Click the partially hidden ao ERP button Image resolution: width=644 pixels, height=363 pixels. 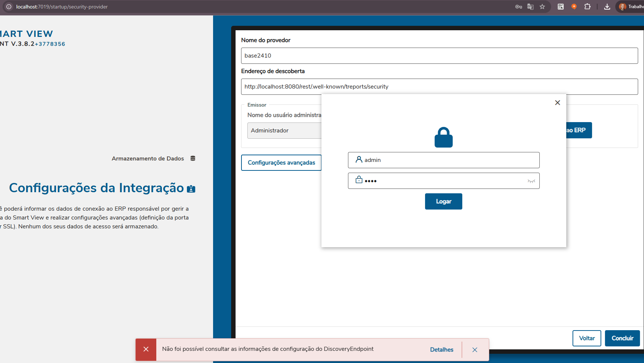click(x=579, y=130)
